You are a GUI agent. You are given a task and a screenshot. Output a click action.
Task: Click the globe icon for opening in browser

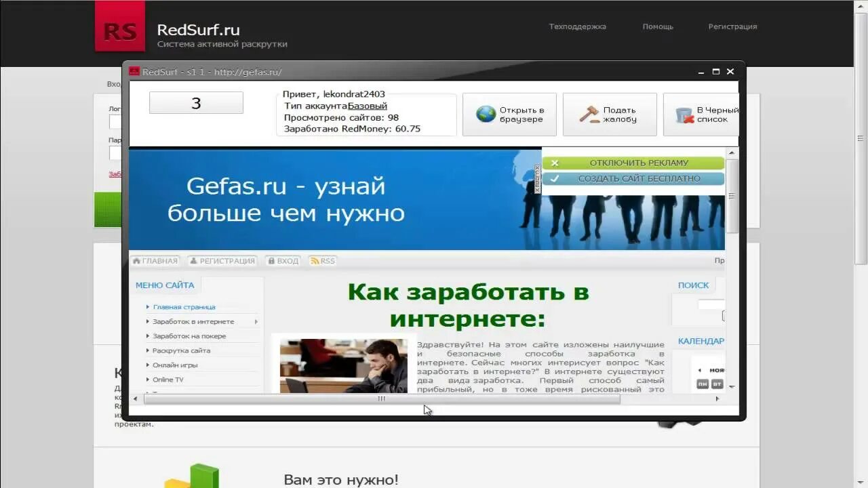point(486,114)
